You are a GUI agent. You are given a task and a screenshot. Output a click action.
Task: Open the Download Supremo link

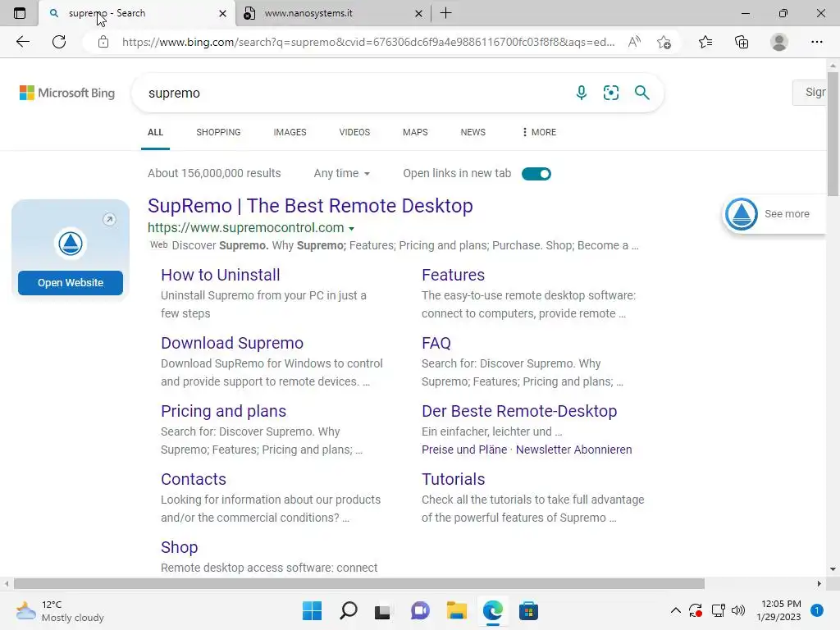(x=232, y=343)
